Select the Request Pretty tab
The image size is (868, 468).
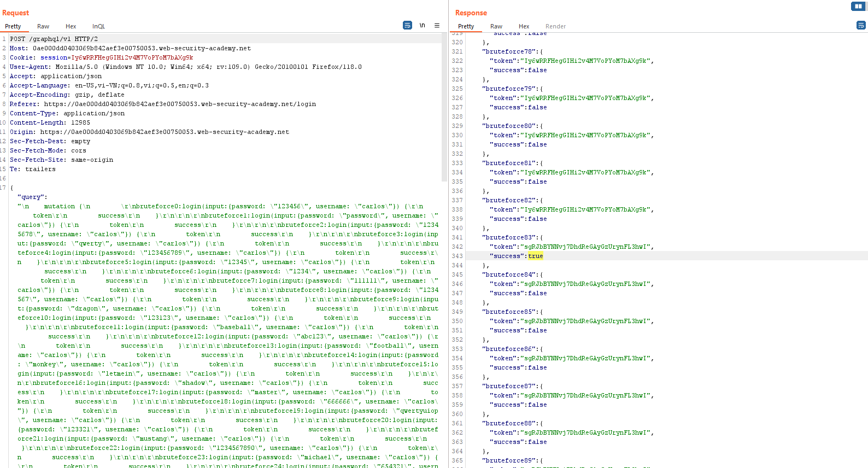click(13, 26)
